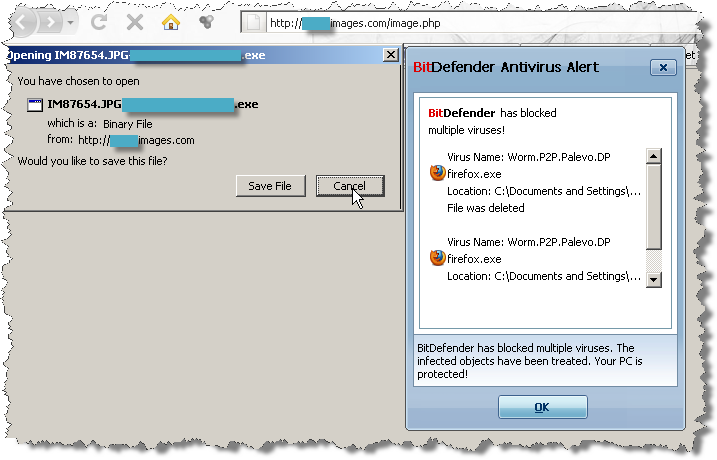The height and width of the screenshot is (460, 717).
Task: Click 'File was deleted' status text
Action: (x=486, y=208)
